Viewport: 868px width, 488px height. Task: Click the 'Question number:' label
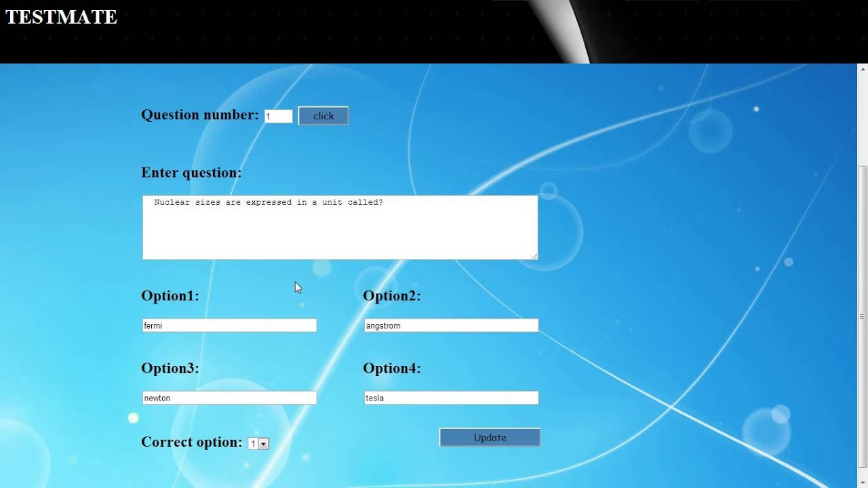(200, 115)
